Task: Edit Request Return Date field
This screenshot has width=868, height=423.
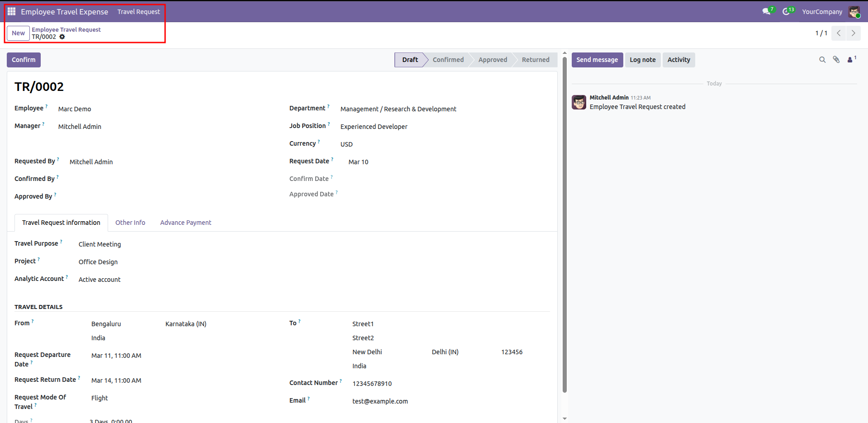Action: [116, 380]
